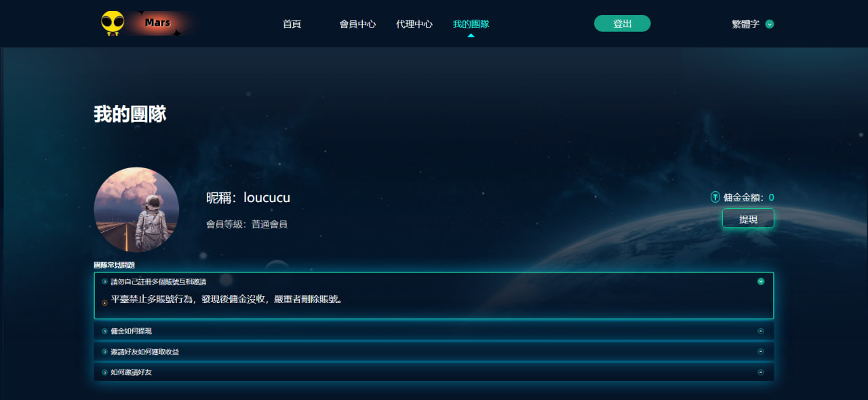This screenshot has width=868, height=400.
Task: Click the Mars planet logo
Action: pyautogui.click(x=158, y=23)
